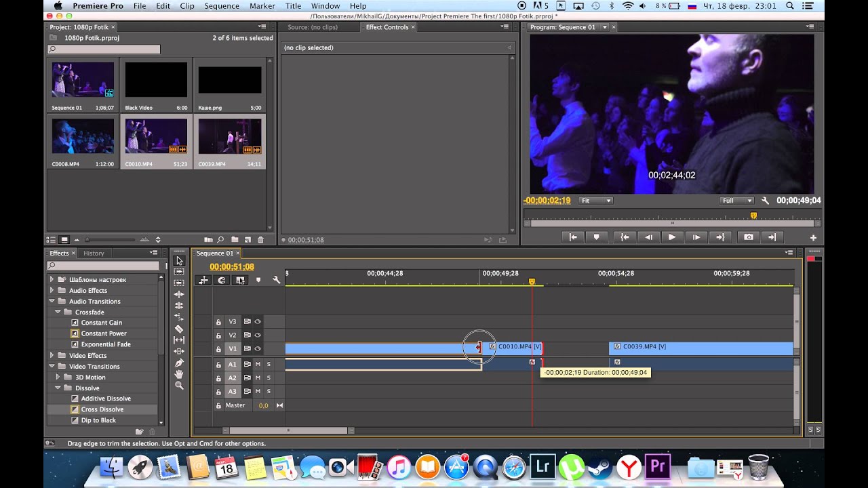The image size is (868, 488).
Task: Open timeline display settings wrench
Action: pyautogui.click(x=276, y=280)
